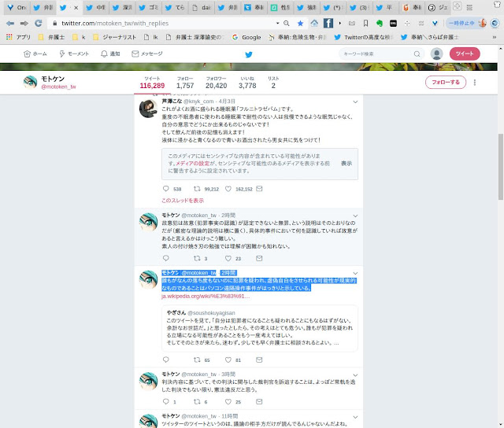This screenshot has width=504, height=428.
Task: Open the ジャーナリスト bookmark folder
Action: (115, 37)
